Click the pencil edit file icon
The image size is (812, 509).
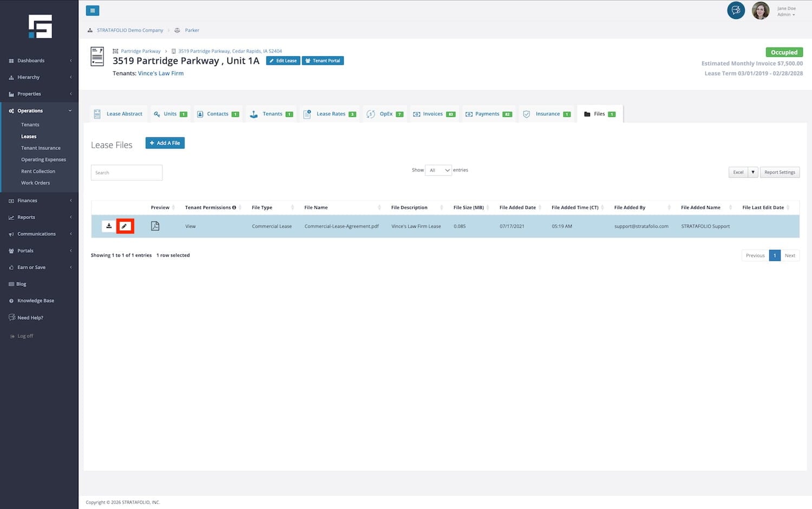tap(125, 226)
